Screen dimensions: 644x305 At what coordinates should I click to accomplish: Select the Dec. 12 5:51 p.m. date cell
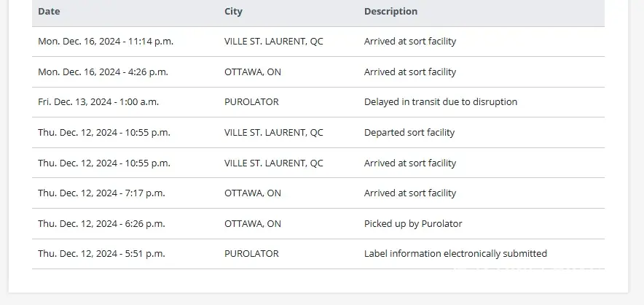[101, 254]
